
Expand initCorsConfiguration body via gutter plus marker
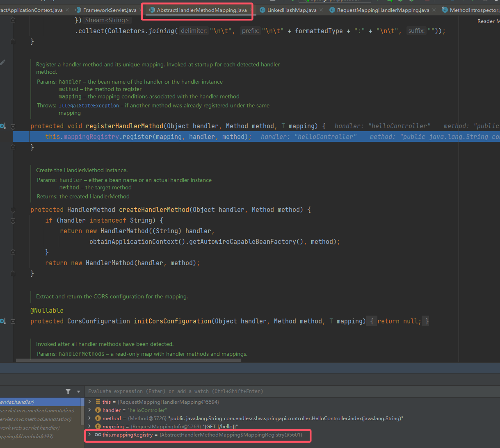tap(13, 321)
